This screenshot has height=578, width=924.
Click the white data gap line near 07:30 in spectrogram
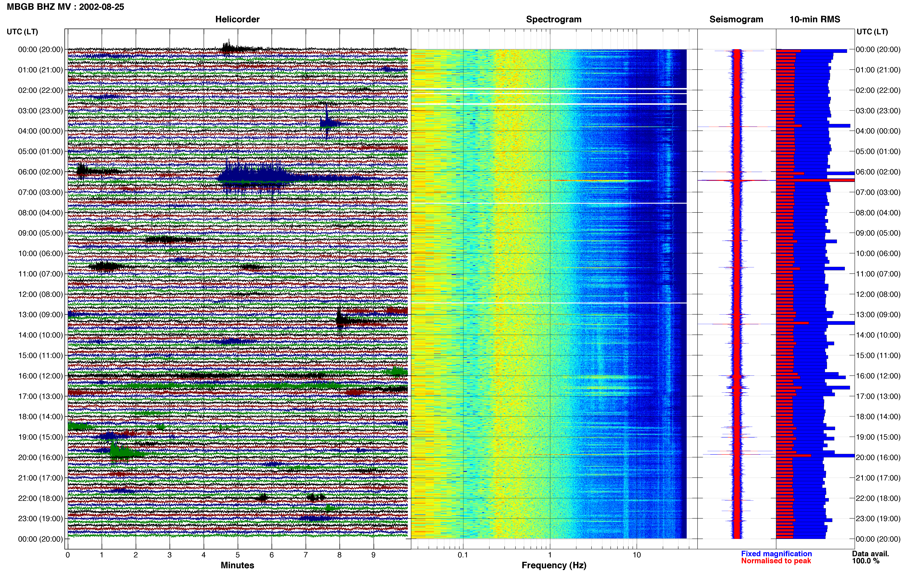coord(549,203)
